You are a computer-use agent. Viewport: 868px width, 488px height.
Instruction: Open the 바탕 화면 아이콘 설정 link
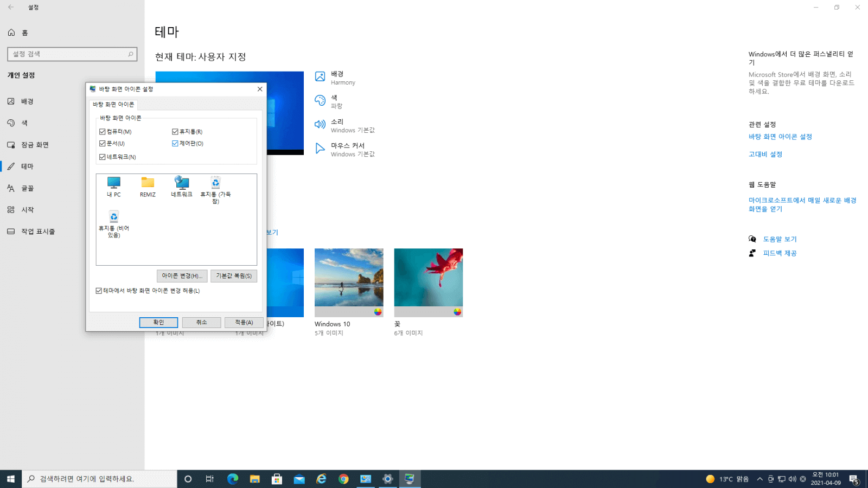tap(780, 137)
